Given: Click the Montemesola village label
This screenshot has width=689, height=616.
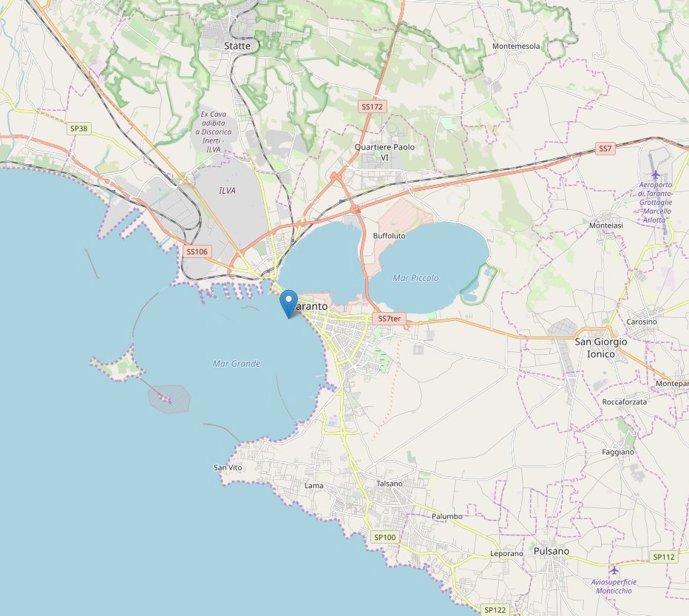Looking at the screenshot, I should point(516,46).
